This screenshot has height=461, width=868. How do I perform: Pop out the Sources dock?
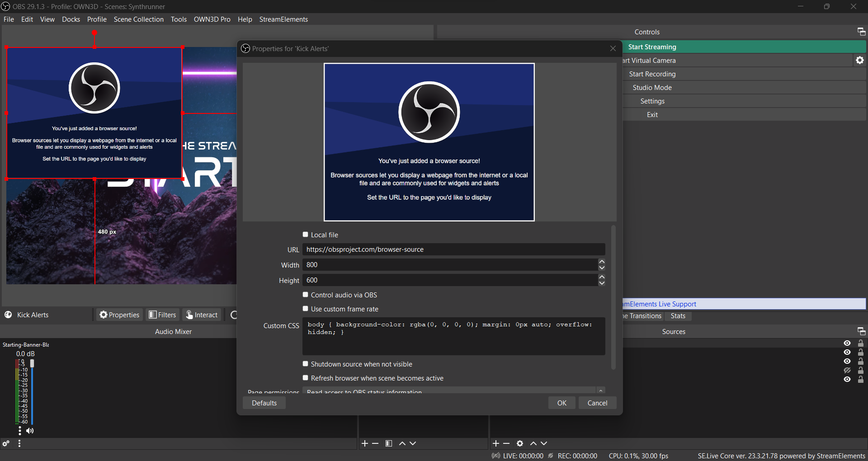[861, 331]
